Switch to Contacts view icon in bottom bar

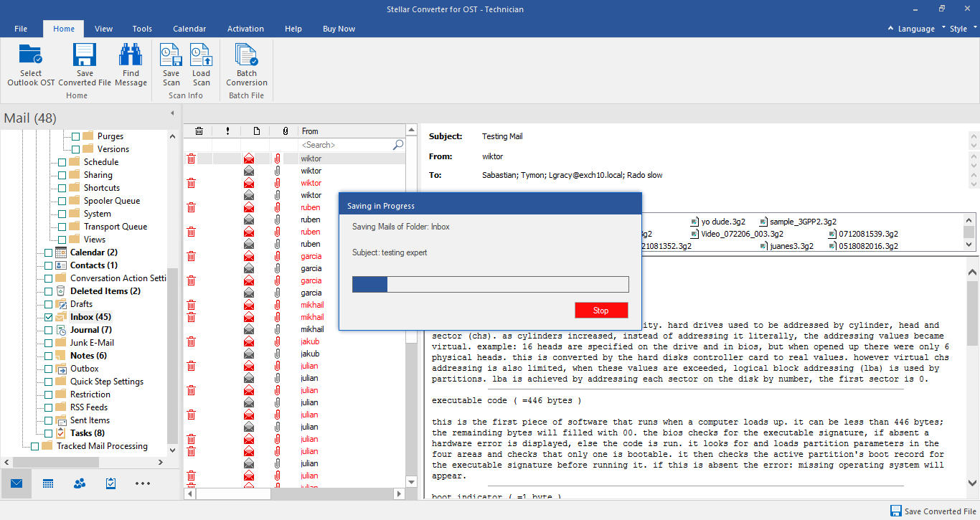coord(80,483)
